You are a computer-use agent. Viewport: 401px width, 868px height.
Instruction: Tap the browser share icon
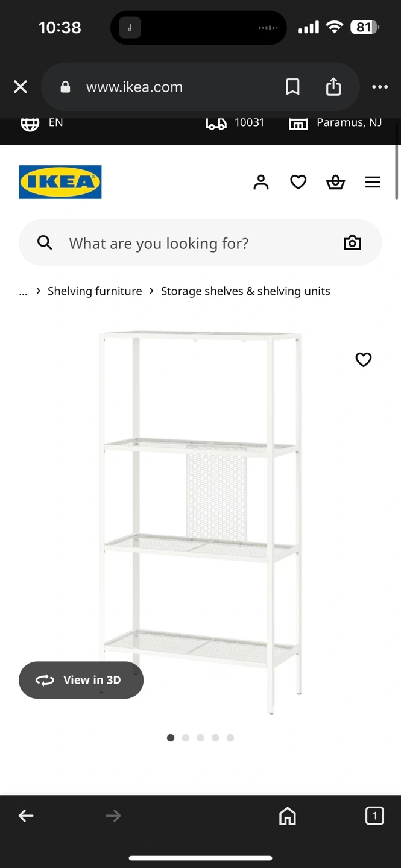pos(333,87)
